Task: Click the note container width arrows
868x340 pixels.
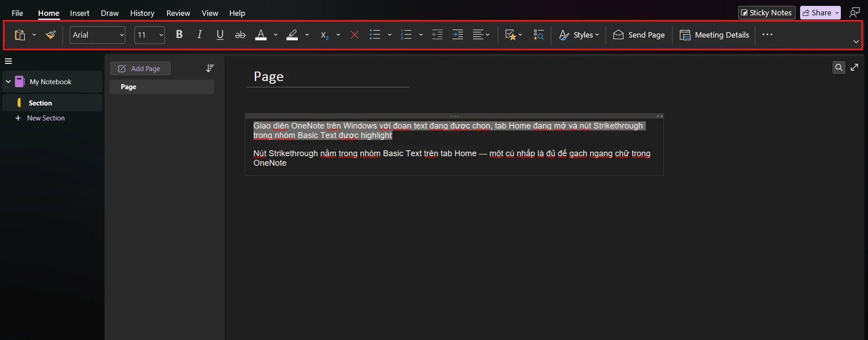Action: tap(659, 116)
